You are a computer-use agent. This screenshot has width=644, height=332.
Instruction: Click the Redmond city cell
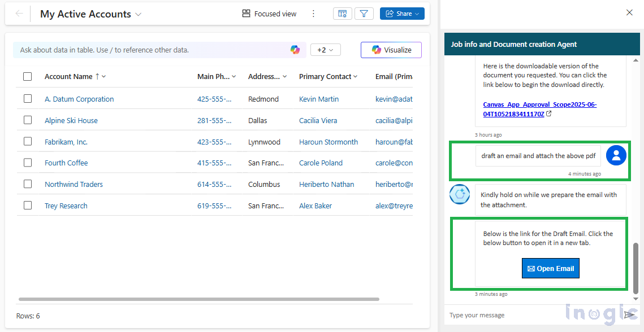click(x=263, y=99)
